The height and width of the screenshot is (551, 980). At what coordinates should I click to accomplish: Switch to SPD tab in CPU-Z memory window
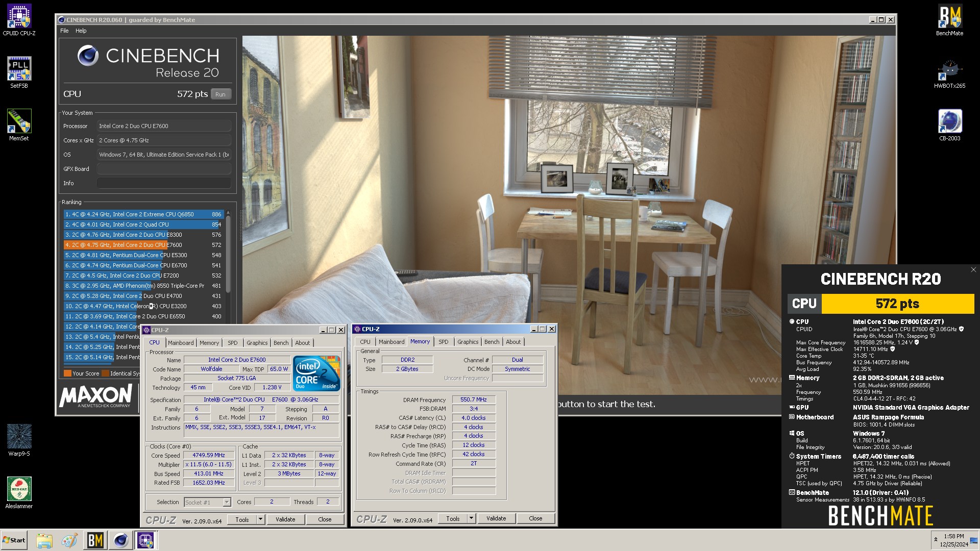pyautogui.click(x=443, y=342)
